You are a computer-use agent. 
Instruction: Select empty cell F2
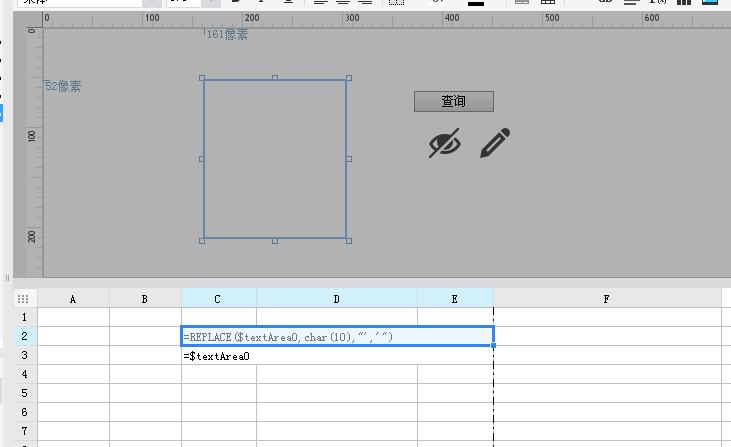[607, 336]
